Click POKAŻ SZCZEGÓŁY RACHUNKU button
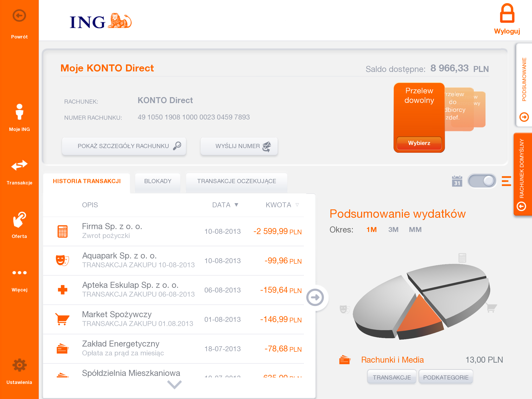This screenshot has height=399, width=532. pos(124,146)
